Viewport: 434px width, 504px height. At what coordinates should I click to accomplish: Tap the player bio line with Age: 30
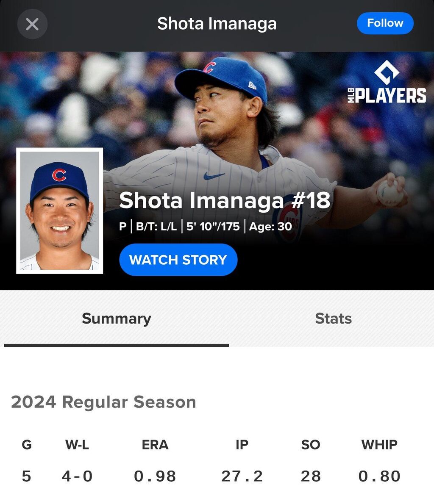pos(205,227)
